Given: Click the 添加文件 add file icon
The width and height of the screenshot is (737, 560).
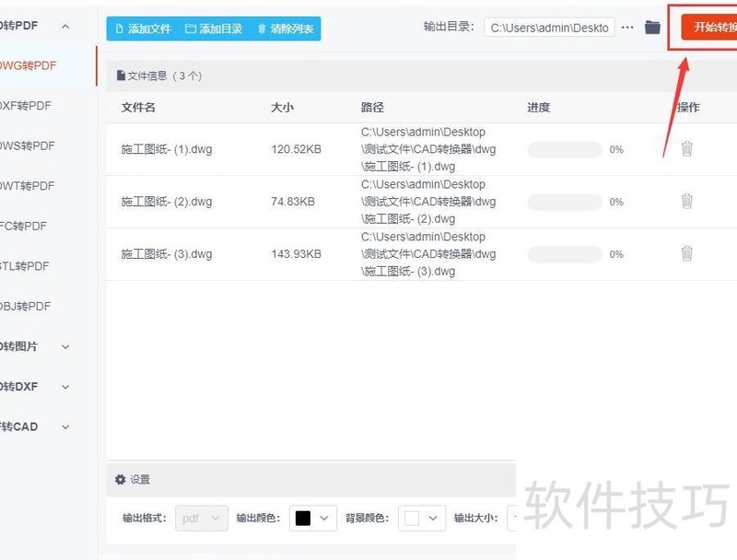Looking at the screenshot, I should pos(118,29).
